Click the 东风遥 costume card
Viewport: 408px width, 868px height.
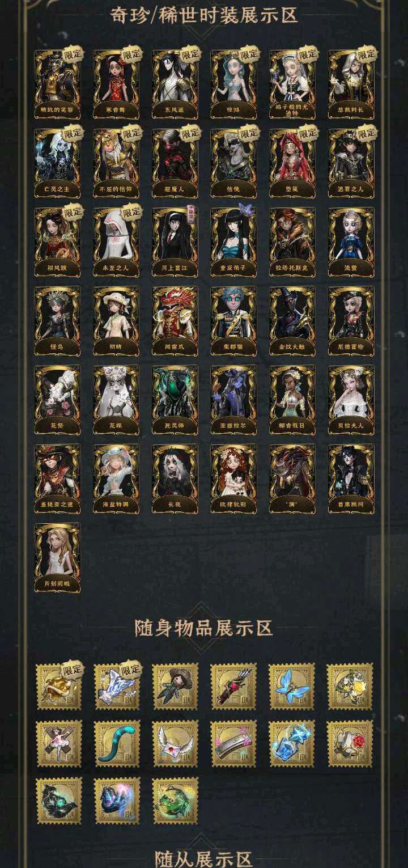(175, 84)
